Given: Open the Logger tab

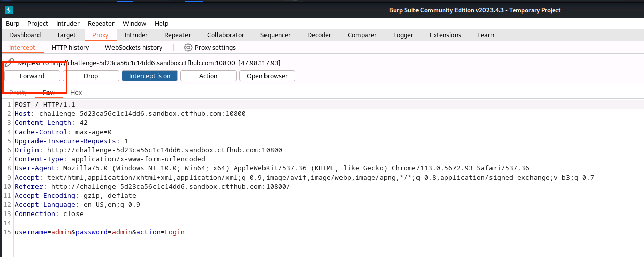Looking at the screenshot, I should [403, 35].
